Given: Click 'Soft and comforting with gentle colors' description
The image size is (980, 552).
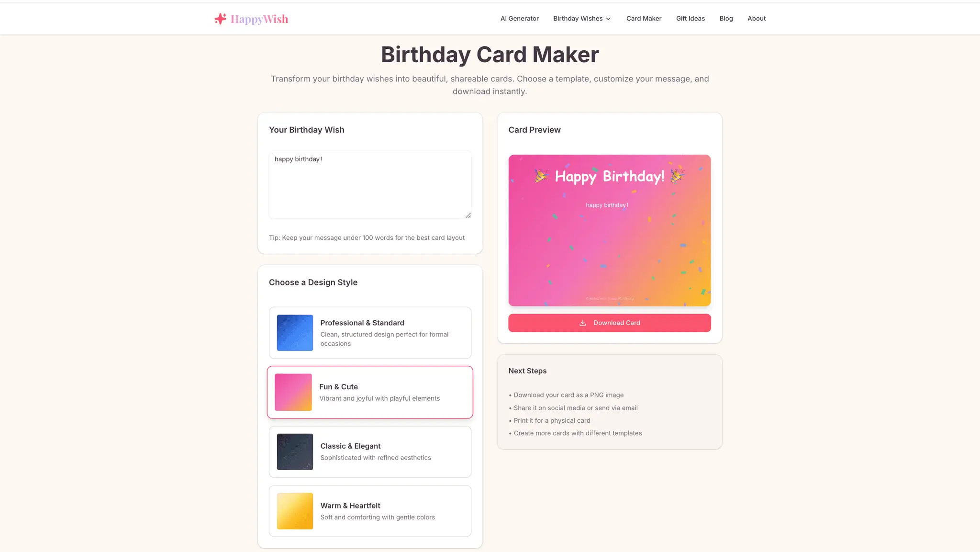Looking at the screenshot, I should [378, 517].
